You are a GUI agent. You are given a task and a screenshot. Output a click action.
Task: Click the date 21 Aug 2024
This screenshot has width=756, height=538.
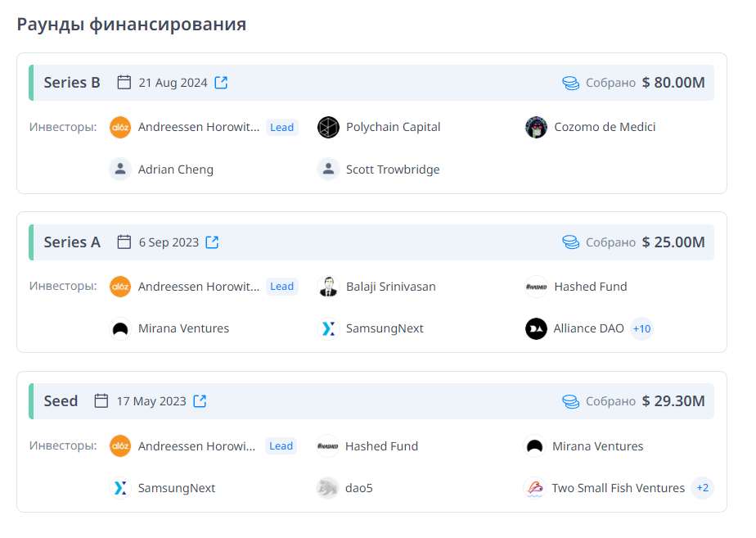point(173,83)
